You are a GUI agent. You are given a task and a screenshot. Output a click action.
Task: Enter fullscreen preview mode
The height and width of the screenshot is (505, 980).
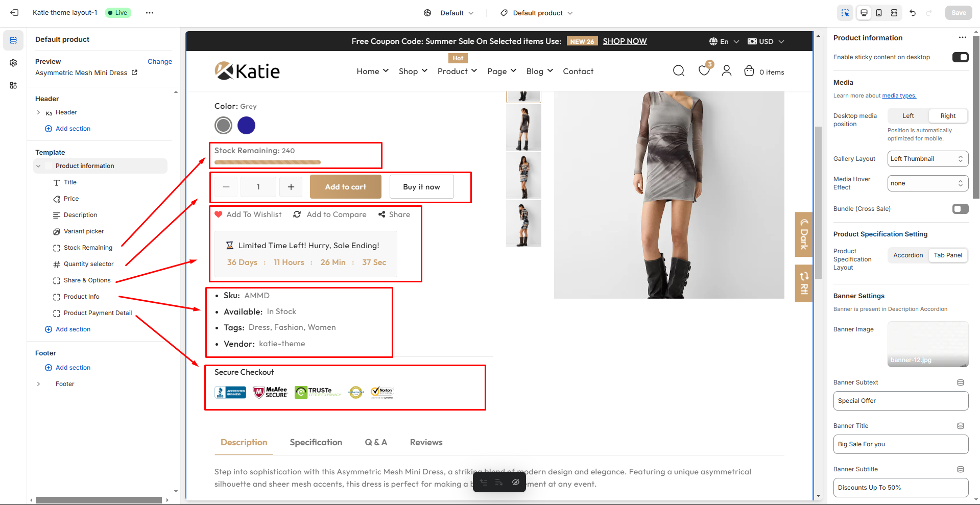pyautogui.click(x=894, y=13)
